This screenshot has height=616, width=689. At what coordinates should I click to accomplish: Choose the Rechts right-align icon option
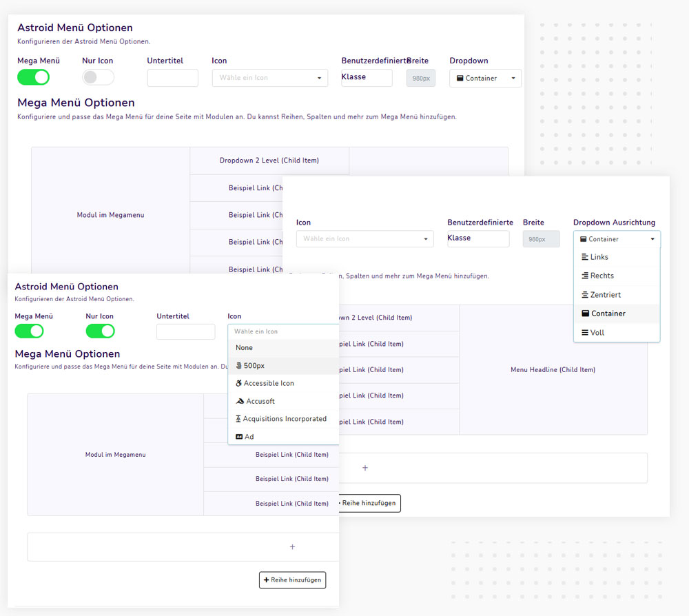[601, 276]
